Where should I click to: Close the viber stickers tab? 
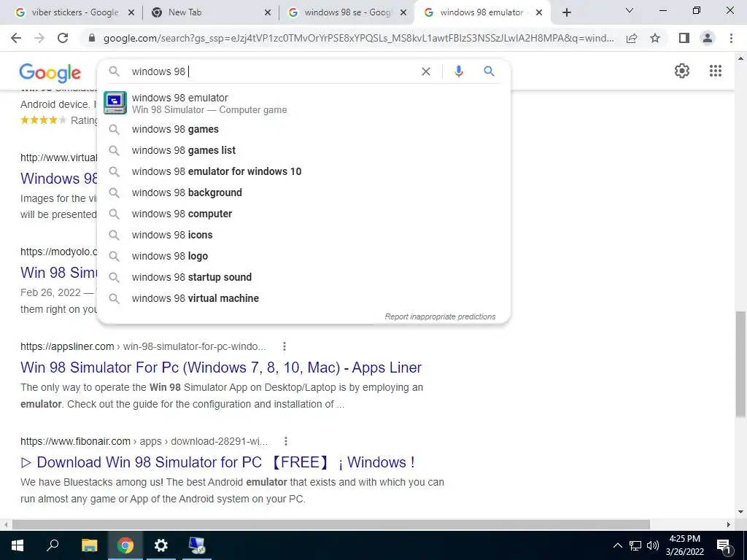coord(131,13)
